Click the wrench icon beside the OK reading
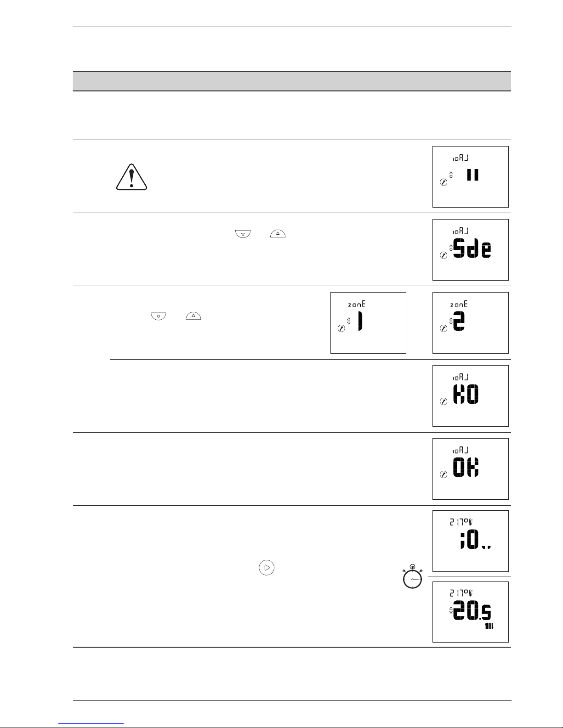563x728 pixels. pyautogui.click(x=443, y=474)
